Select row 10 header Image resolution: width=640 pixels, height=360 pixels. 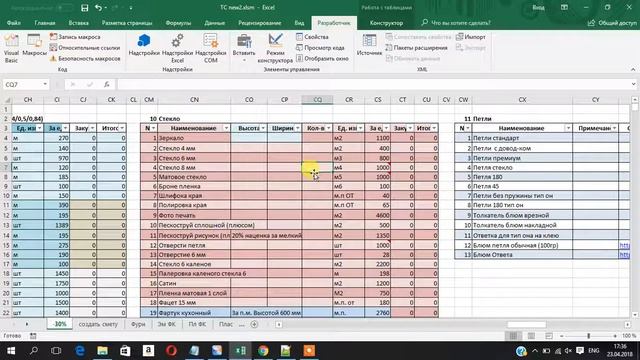point(6,196)
